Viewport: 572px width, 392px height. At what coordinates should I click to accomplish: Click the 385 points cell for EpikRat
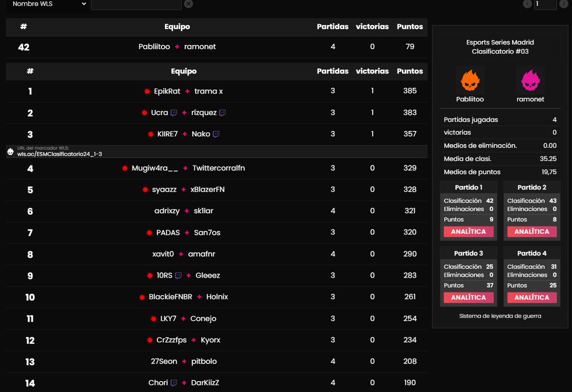[410, 91]
